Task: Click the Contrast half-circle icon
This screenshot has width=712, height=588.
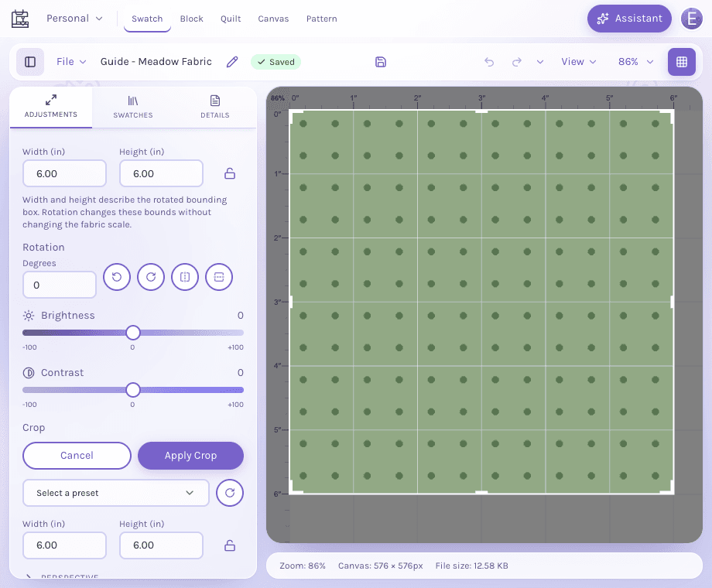Action: [29, 373]
